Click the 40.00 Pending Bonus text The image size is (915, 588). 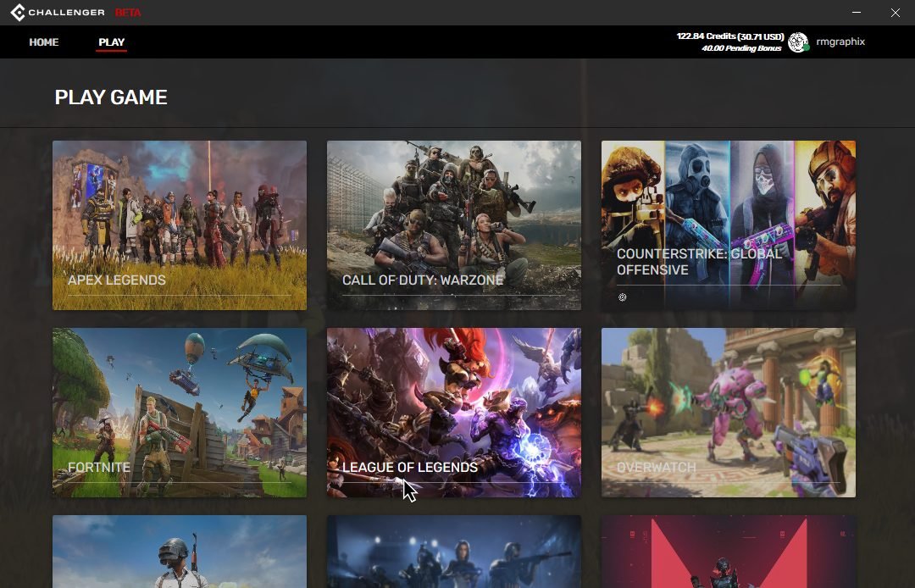click(x=741, y=48)
